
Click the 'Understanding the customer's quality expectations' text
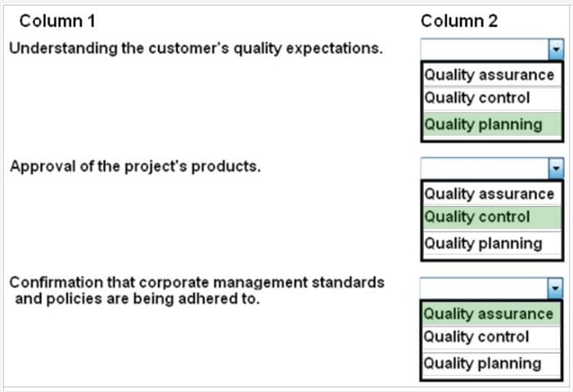196,48
